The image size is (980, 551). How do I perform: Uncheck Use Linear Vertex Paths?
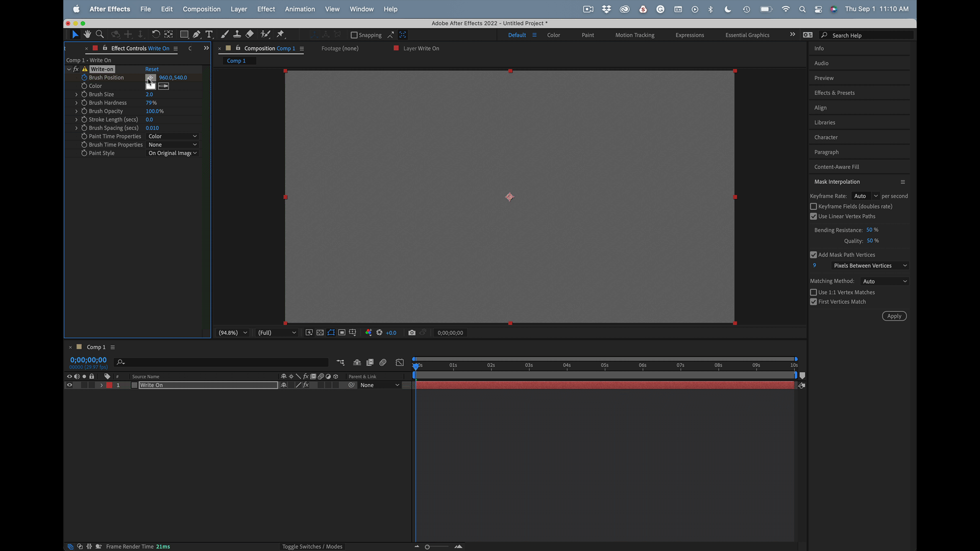click(x=814, y=216)
